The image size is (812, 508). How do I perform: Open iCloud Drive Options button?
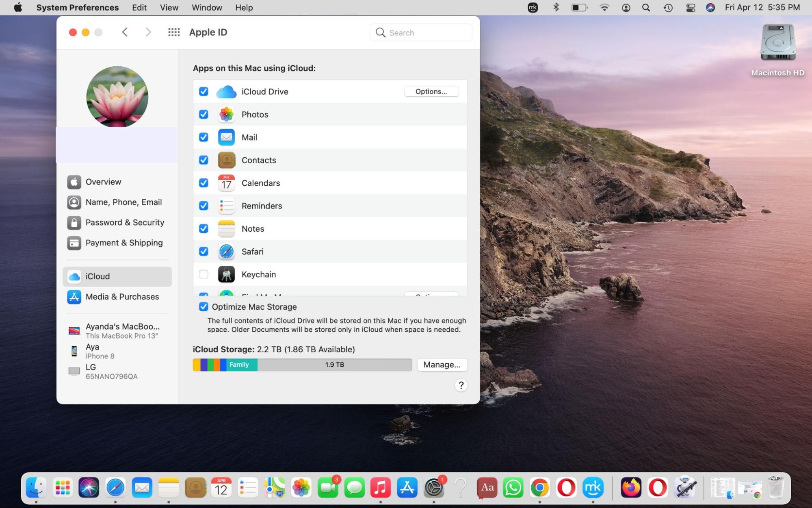(x=431, y=91)
